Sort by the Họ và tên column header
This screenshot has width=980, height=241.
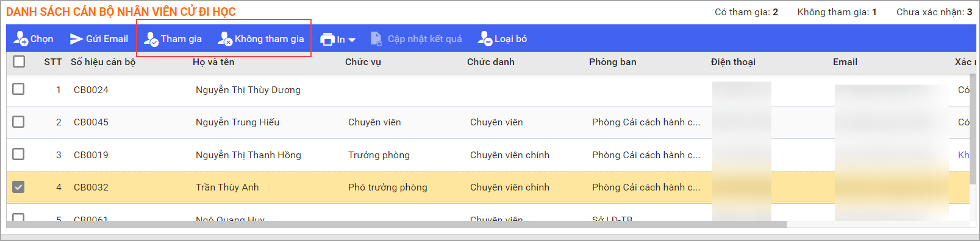213,62
